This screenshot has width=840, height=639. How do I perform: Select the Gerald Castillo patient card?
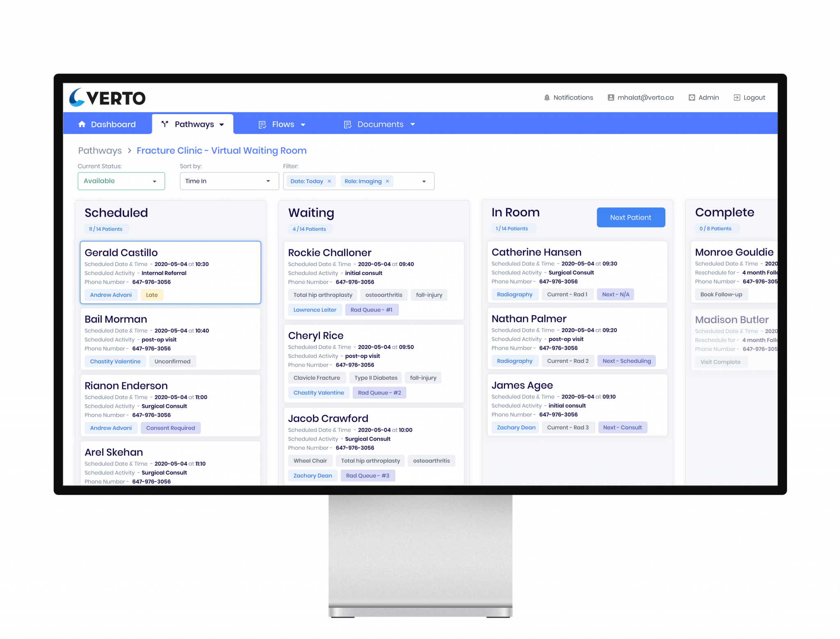pyautogui.click(x=170, y=272)
